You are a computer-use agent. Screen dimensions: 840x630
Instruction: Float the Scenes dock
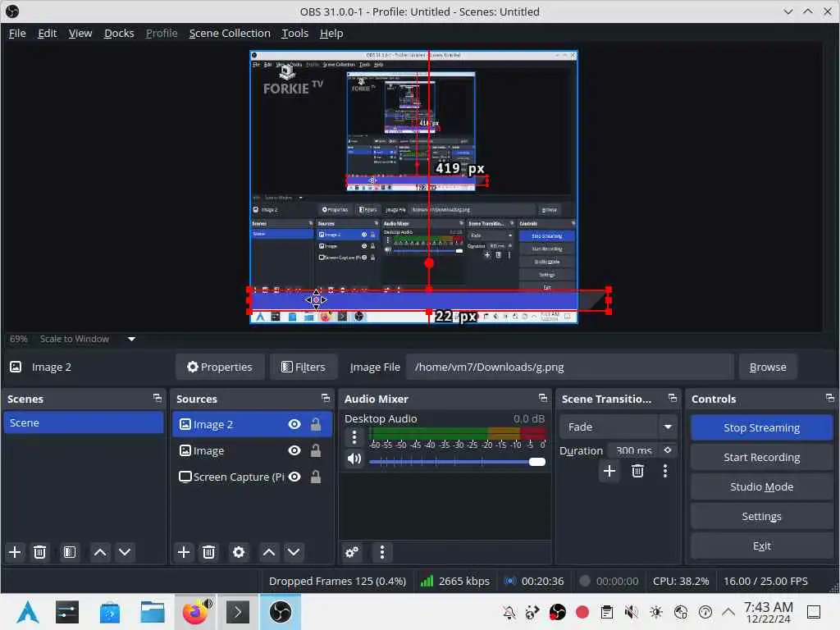point(157,398)
